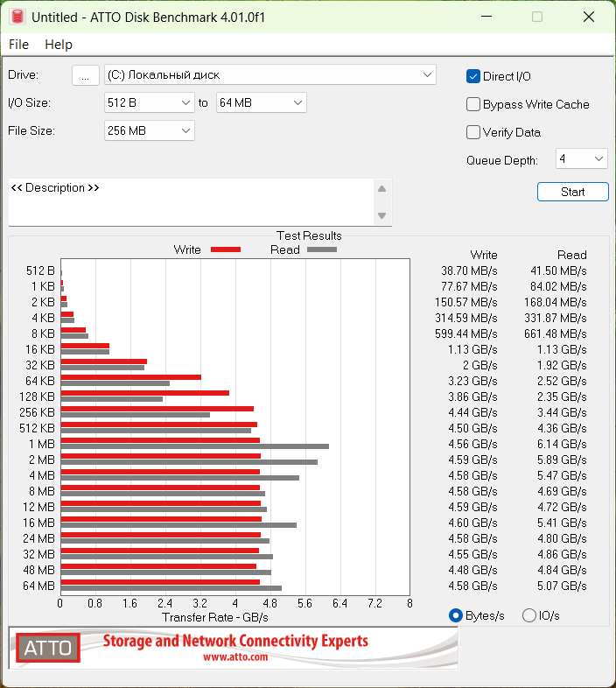Click the description scroll down arrow
616x688 pixels.
(x=381, y=215)
